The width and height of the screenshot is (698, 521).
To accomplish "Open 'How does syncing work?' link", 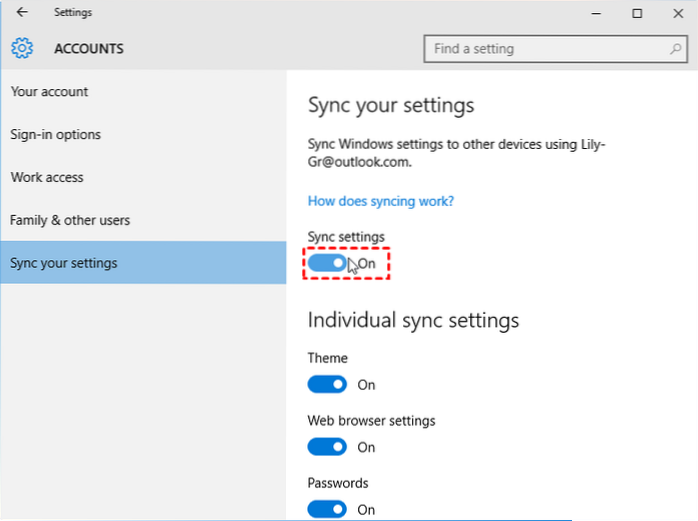I will tap(381, 201).
